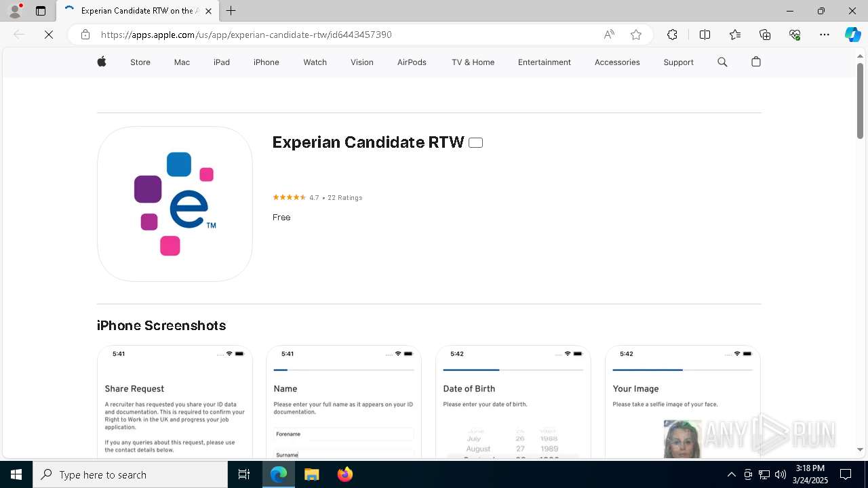Viewport: 868px width, 488px height.
Task: Close the Experian Candidate RTW tab
Action: click(209, 11)
